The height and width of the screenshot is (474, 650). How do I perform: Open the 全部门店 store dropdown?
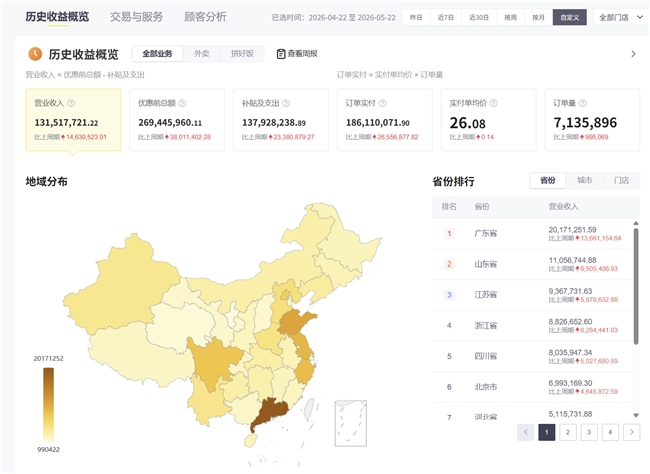tap(621, 17)
